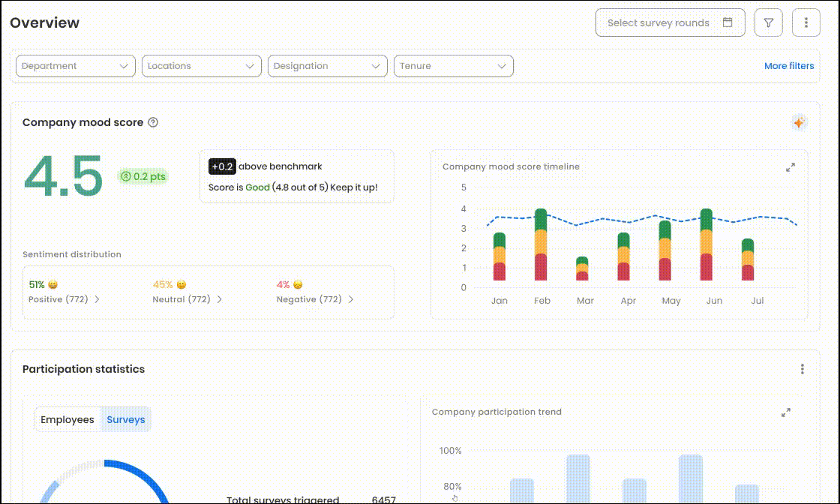Screen dimensions: 840x504
Task: Click the Jun bar in mood timeline
Action: coord(706,244)
